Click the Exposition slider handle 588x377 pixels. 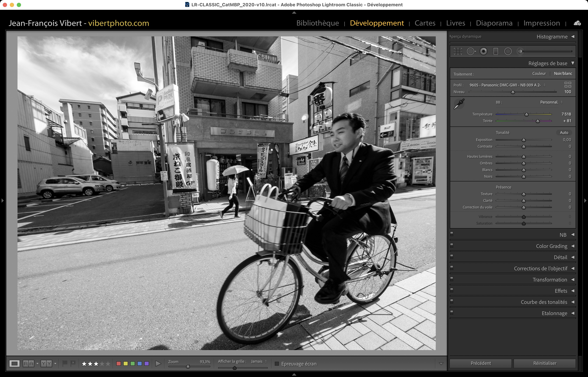click(524, 140)
